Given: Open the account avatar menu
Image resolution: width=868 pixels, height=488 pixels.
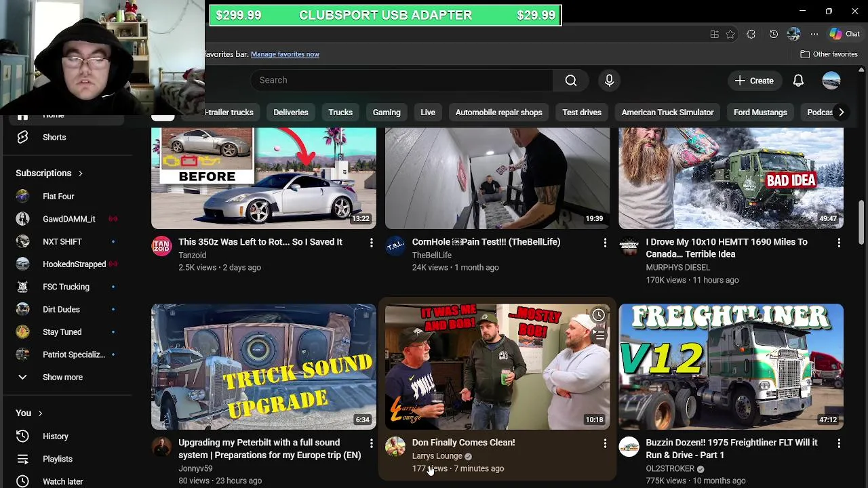Looking at the screenshot, I should coord(831,81).
